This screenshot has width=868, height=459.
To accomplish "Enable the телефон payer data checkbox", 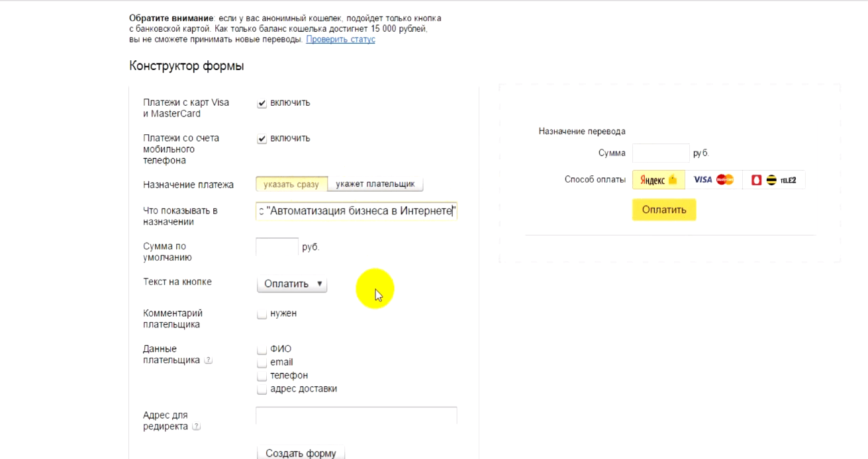I will point(262,376).
